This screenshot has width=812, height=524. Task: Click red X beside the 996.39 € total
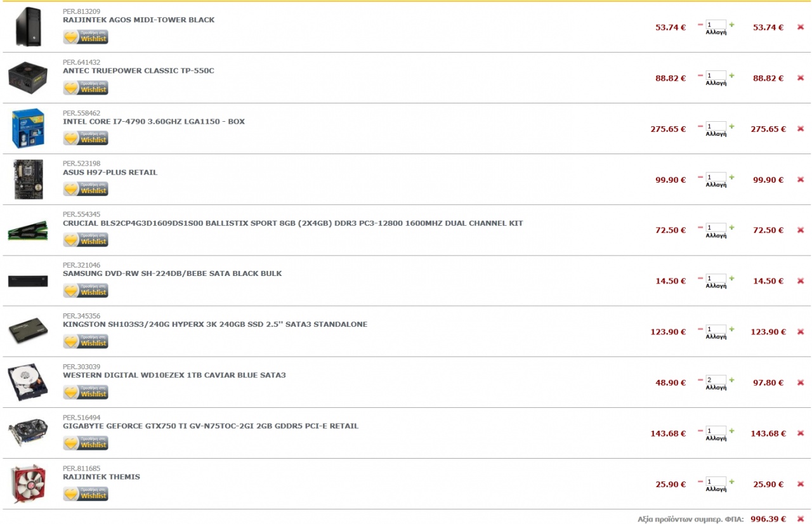(x=801, y=519)
